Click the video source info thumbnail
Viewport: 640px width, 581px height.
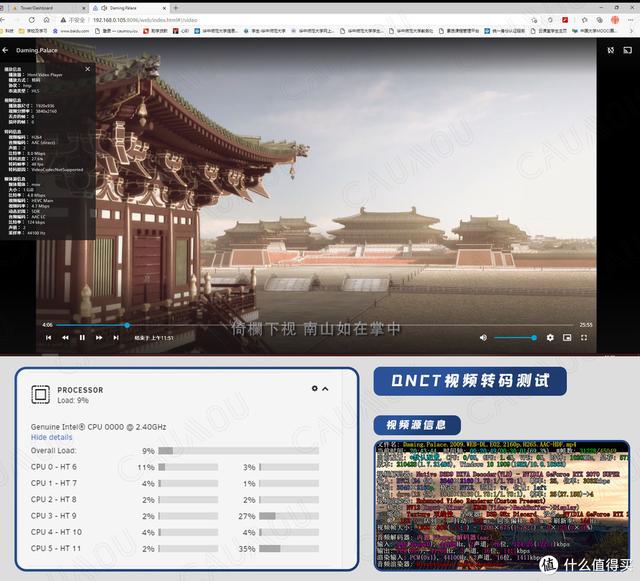[502, 505]
